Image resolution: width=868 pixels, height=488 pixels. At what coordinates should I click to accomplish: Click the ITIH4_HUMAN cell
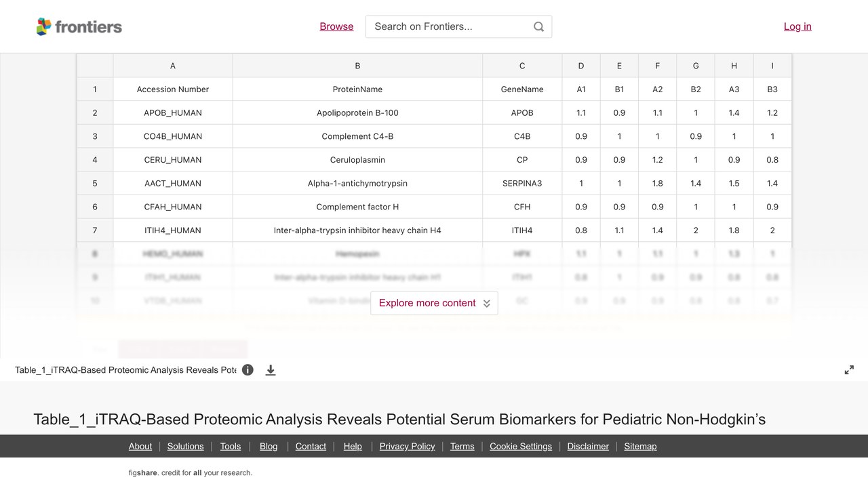pyautogui.click(x=173, y=230)
